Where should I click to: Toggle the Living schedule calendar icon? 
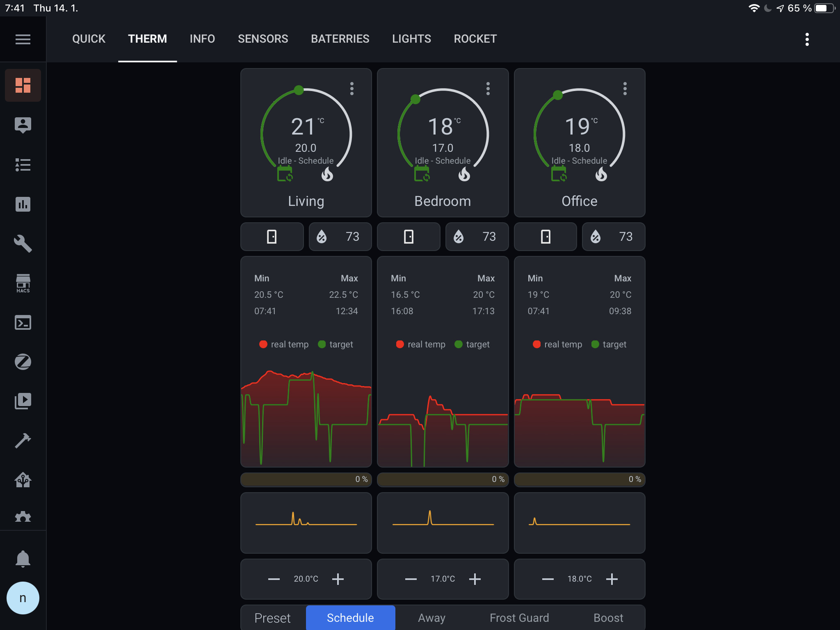click(x=285, y=175)
